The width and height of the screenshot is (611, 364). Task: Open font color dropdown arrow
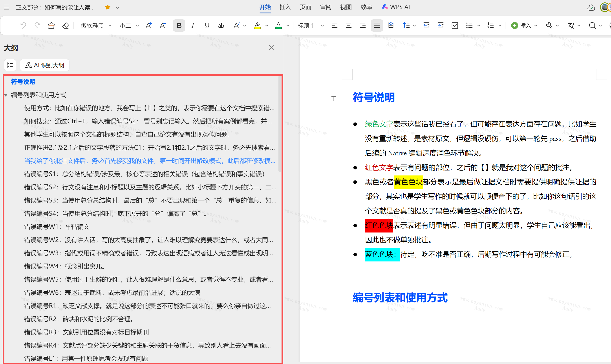coord(288,25)
